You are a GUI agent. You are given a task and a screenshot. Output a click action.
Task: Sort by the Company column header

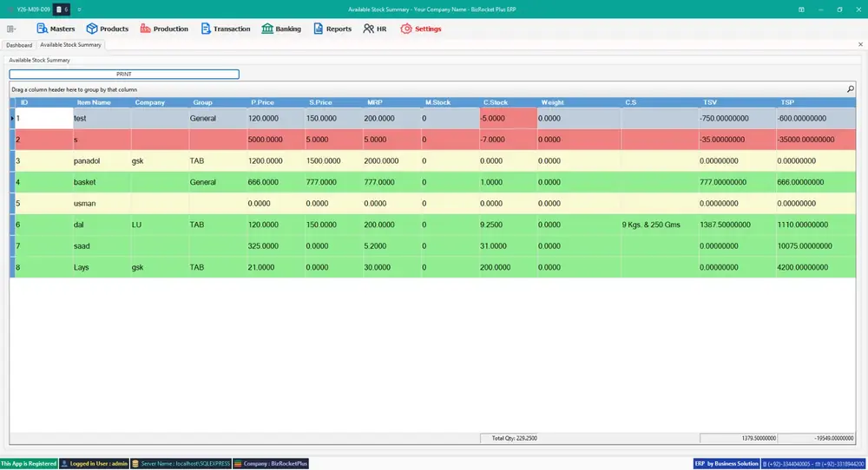click(x=160, y=102)
